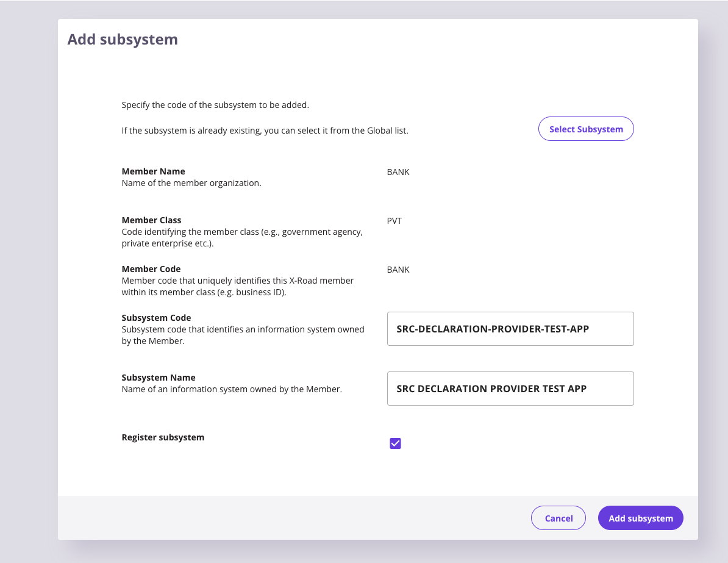Click the Add subsystem submit button

[x=640, y=518]
